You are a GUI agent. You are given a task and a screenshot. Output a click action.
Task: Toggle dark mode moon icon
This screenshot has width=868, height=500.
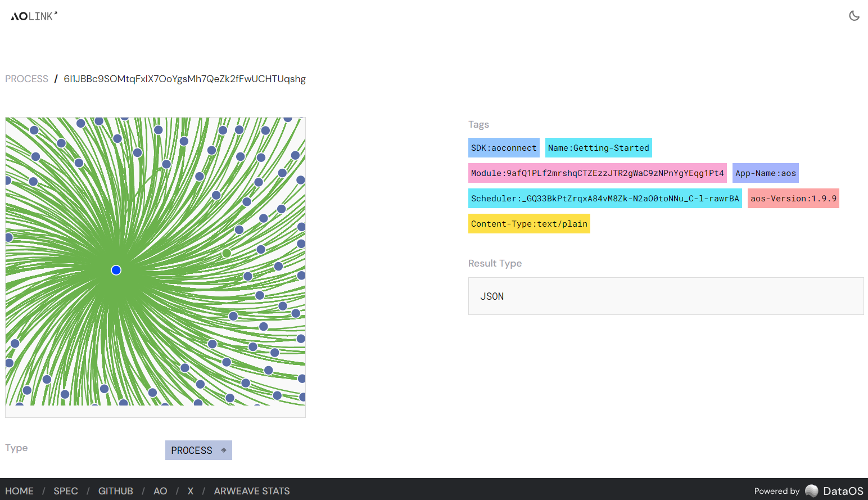tap(854, 16)
